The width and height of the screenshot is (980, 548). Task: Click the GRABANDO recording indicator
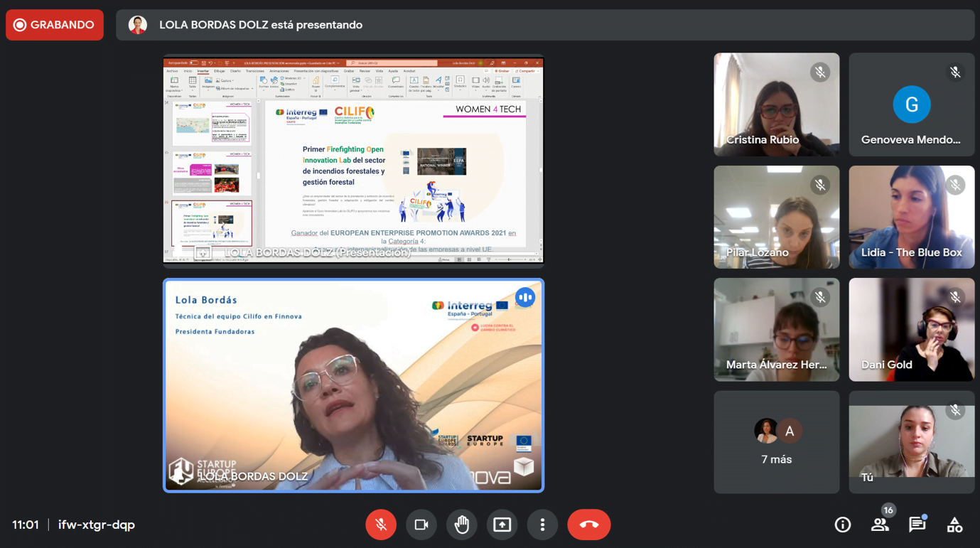(x=55, y=25)
